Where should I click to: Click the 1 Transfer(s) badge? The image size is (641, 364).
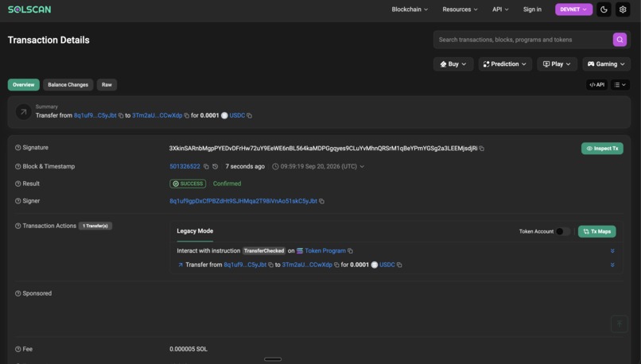click(x=95, y=226)
